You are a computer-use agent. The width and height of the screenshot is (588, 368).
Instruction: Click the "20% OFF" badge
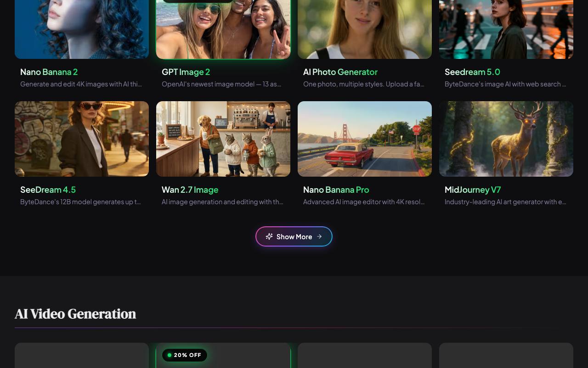pos(185,355)
